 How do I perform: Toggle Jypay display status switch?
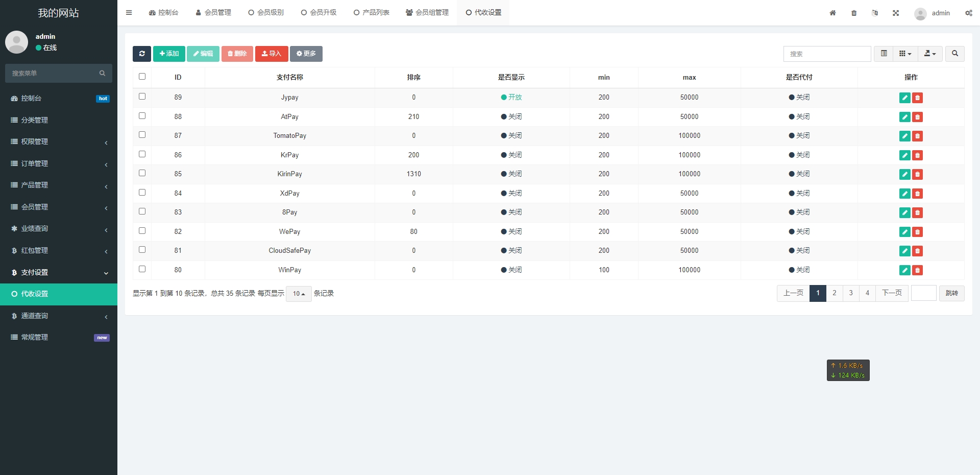pos(511,97)
